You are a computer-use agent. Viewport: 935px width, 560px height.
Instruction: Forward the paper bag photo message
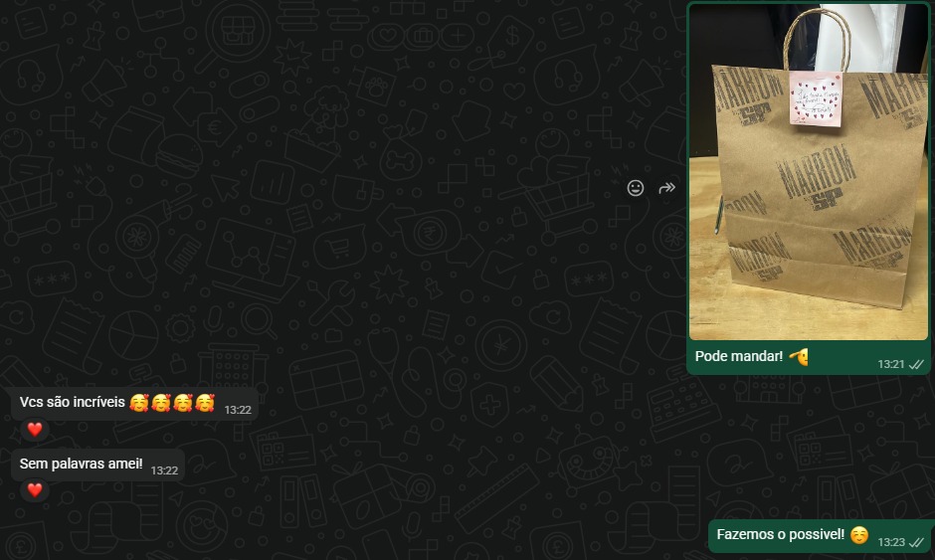[666, 188]
